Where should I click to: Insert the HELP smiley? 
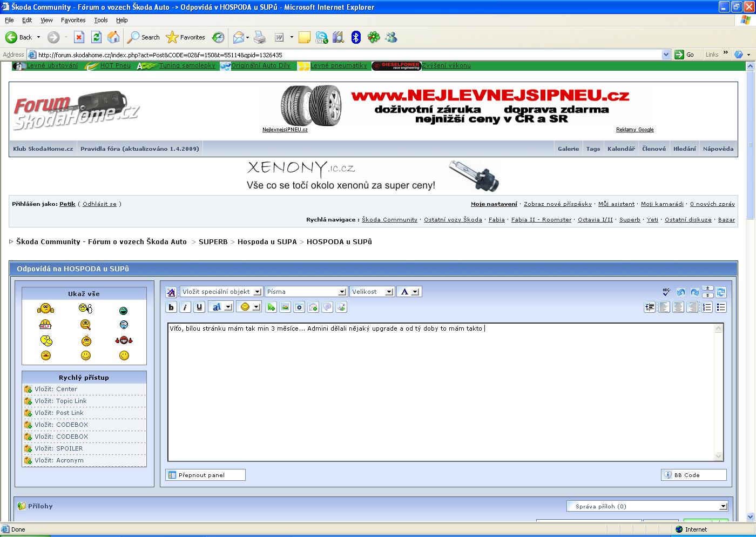click(45, 325)
